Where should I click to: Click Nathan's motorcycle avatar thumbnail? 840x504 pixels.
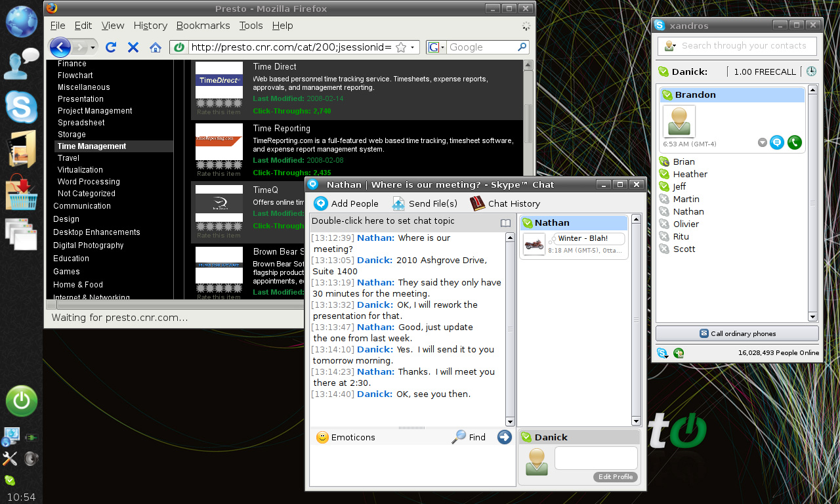click(534, 244)
